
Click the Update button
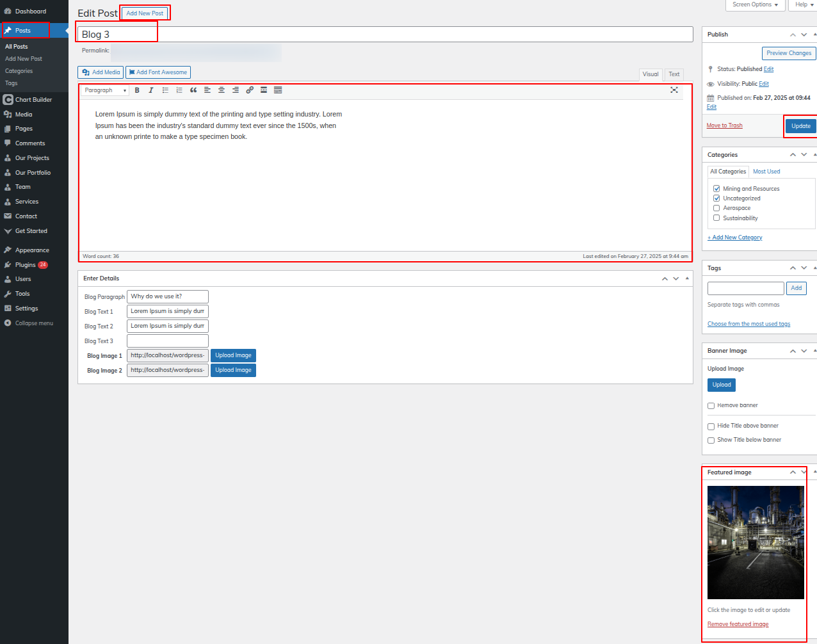800,126
